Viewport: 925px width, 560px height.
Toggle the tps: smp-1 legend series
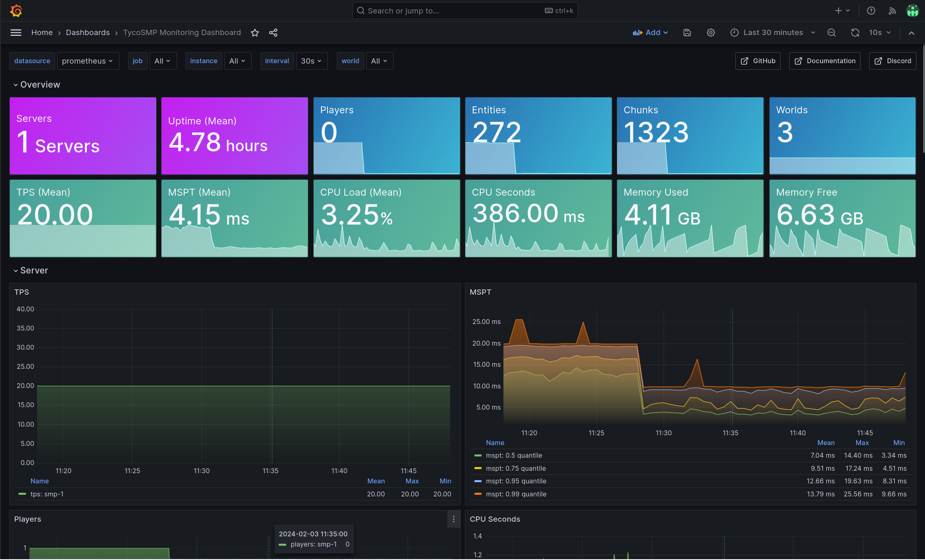click(47, 494)
